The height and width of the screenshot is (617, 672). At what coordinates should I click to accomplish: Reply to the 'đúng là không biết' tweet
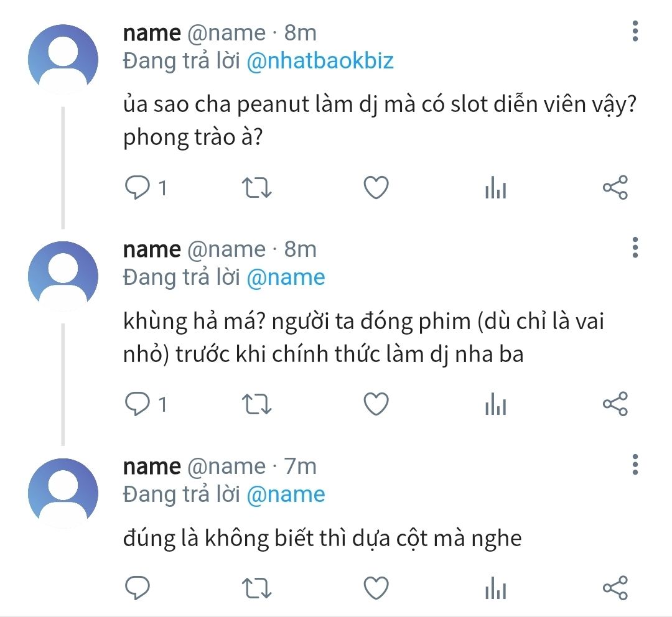137,587
